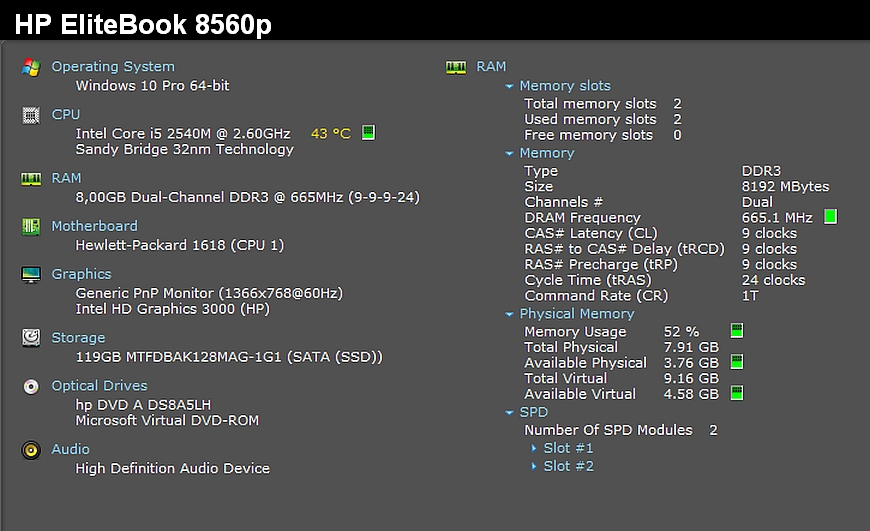Open the Motherboard section link
The height and width of the screenshot is (531, 870).
pos(94,226)
